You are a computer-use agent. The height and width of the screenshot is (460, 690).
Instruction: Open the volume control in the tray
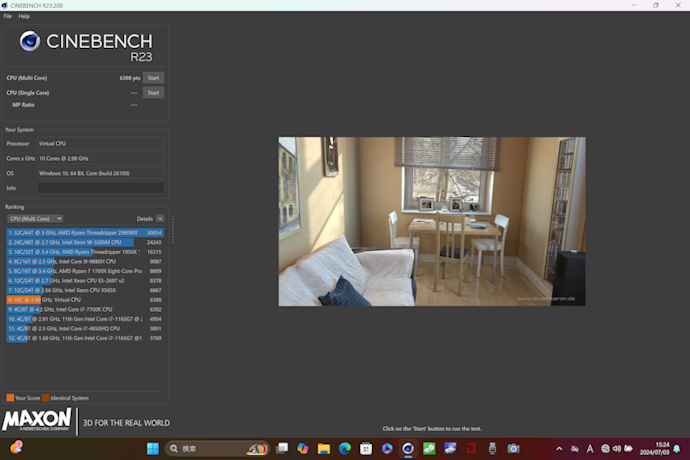(617, 449)
